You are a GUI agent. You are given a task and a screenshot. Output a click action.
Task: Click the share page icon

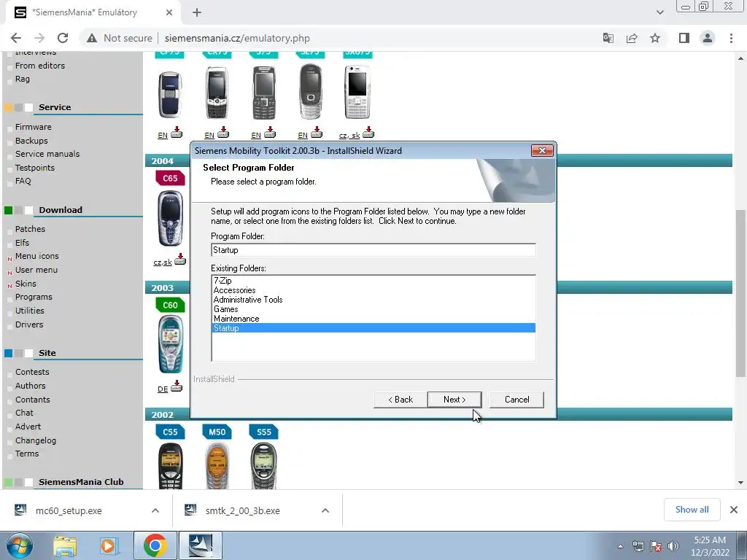(x=632, y=38)
